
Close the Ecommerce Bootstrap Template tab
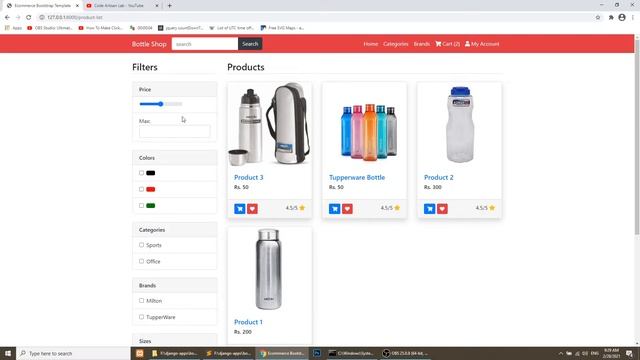(x=77, y=6)
